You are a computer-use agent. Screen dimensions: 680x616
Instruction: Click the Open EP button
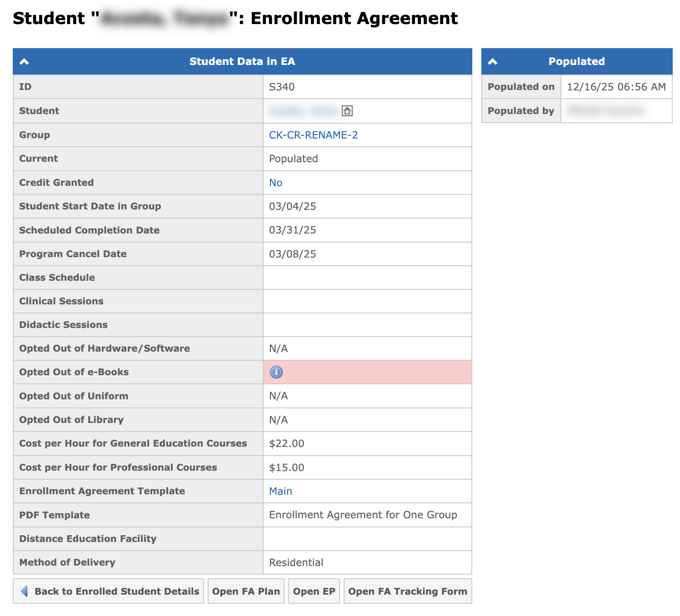pyautogui.click(x=314, y=591)
